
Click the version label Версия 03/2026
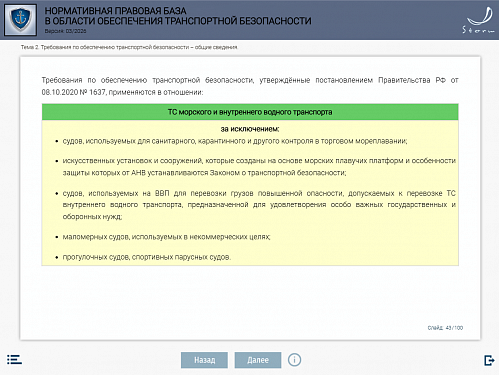[65, 31]
